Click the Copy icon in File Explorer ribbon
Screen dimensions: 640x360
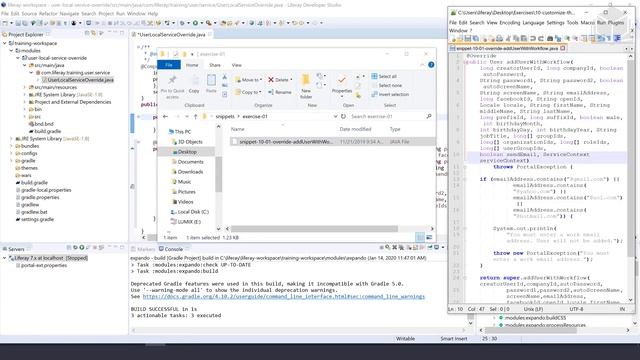pyautogui.click(x=194, y=84)
